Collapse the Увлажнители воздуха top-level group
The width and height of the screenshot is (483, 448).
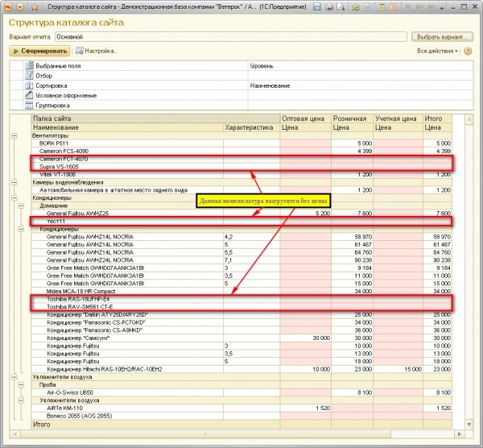[14, 376]
